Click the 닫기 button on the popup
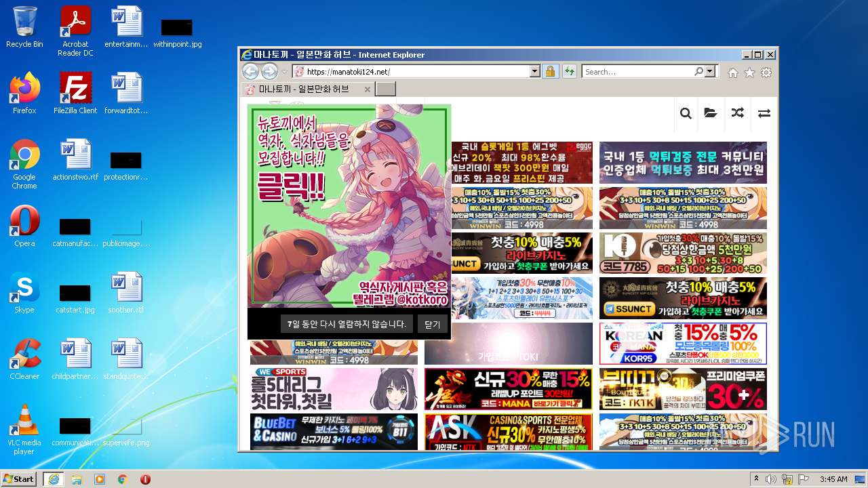The image size is (868, 488). 433,324
